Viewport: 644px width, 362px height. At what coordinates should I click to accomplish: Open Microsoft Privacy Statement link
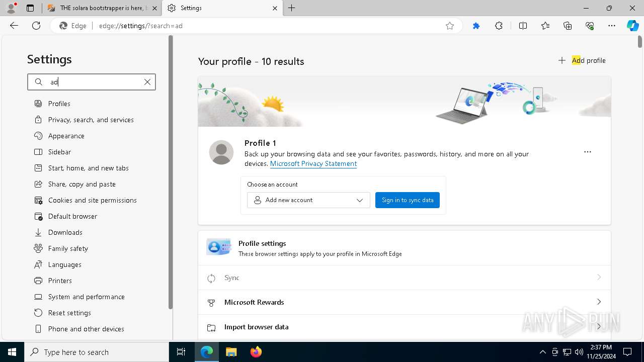click(x=313, y=163)
